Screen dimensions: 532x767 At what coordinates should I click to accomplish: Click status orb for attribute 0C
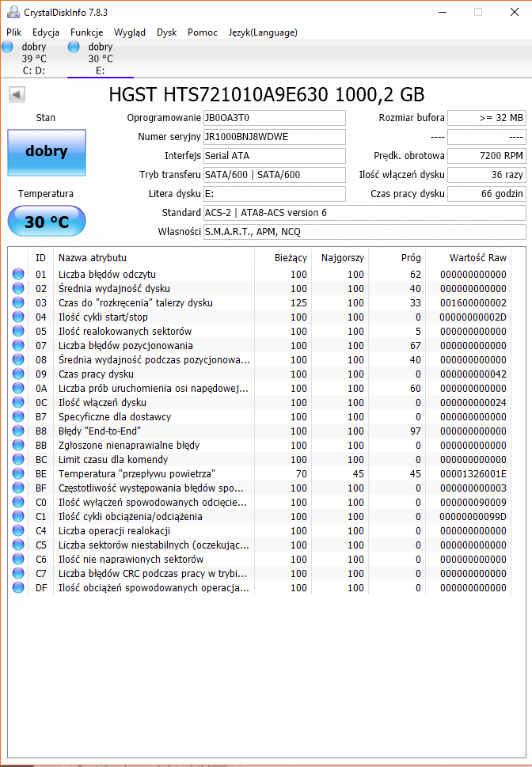[x=18, y=403]
